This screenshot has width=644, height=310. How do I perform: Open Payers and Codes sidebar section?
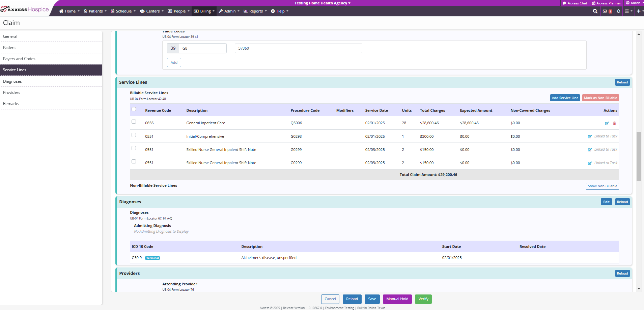click(19, 59)
